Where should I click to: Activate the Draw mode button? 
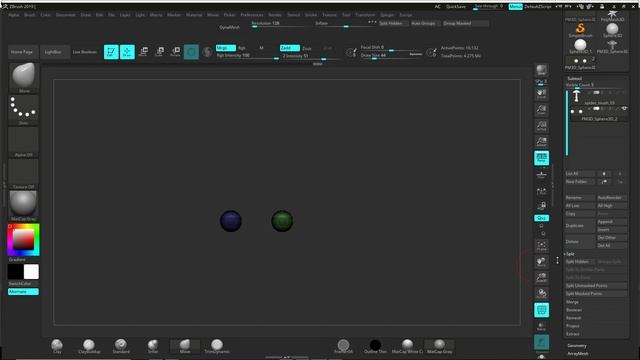(127, 52)
